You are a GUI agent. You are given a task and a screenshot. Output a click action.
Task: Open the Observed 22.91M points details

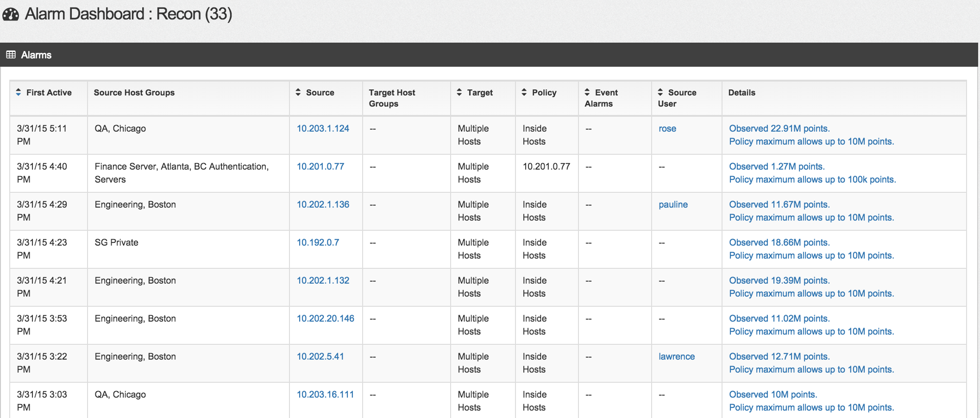(x=779, y=128)
